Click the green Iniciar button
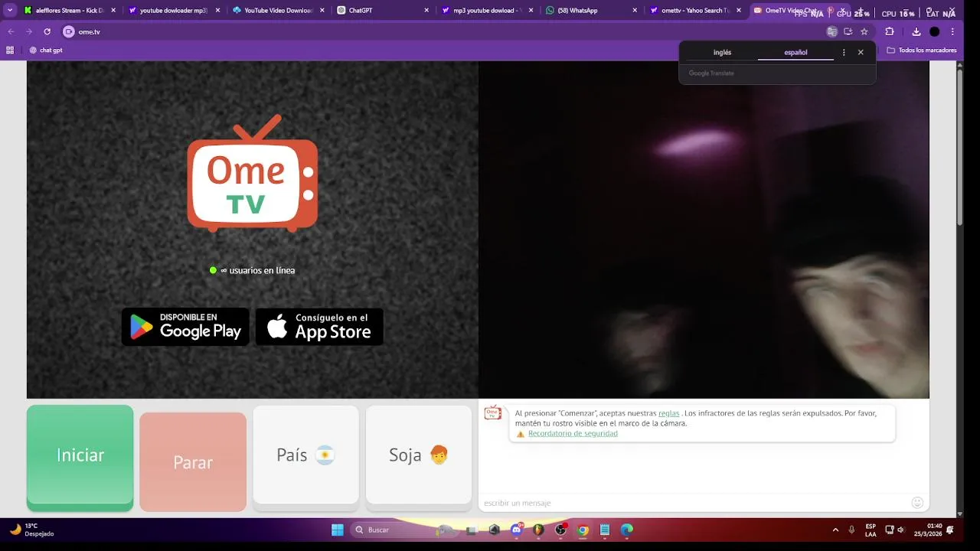The height and width of the screenshot is (551, 980). pos(80,458)
